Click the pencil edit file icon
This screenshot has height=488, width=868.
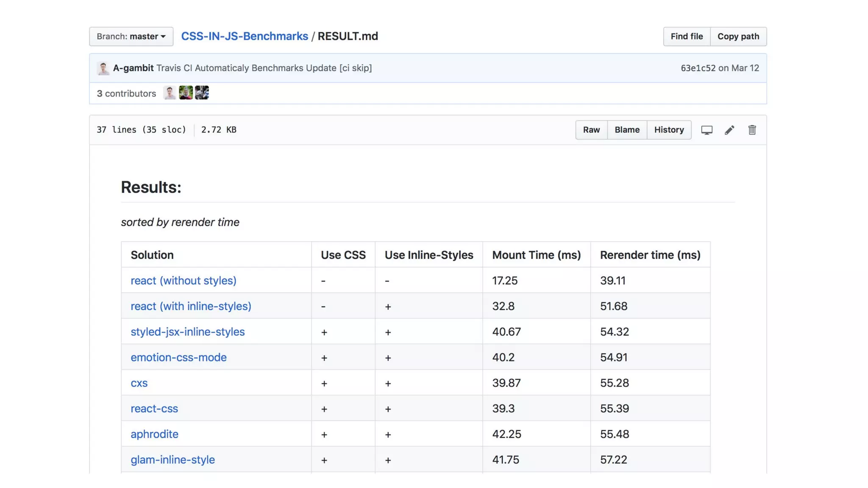point(729,130)
